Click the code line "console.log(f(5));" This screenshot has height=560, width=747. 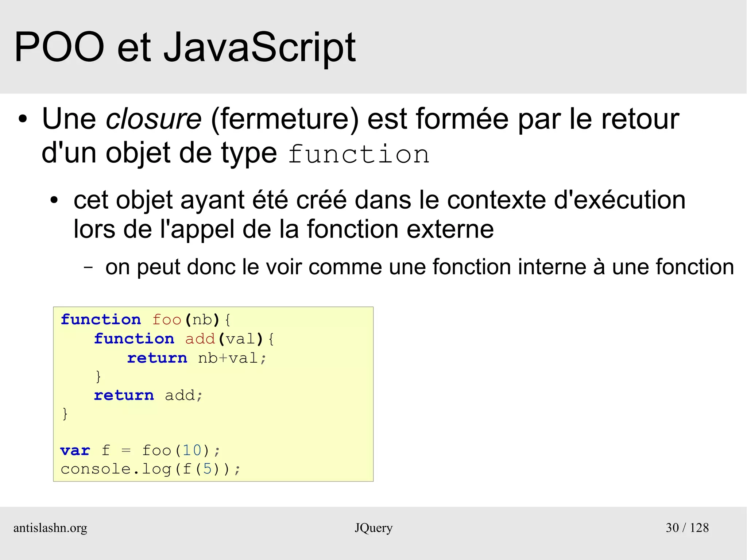coord(151,469)
